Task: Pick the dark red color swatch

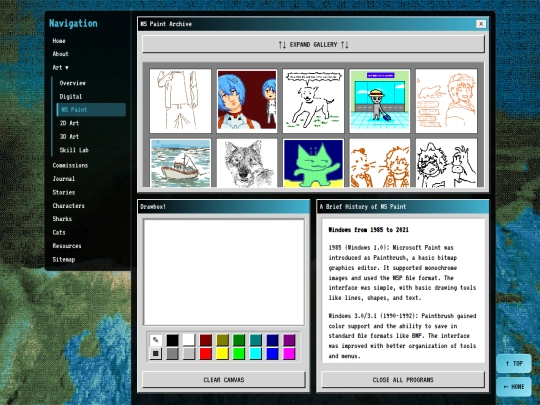Action: click(x=206, y=340)
